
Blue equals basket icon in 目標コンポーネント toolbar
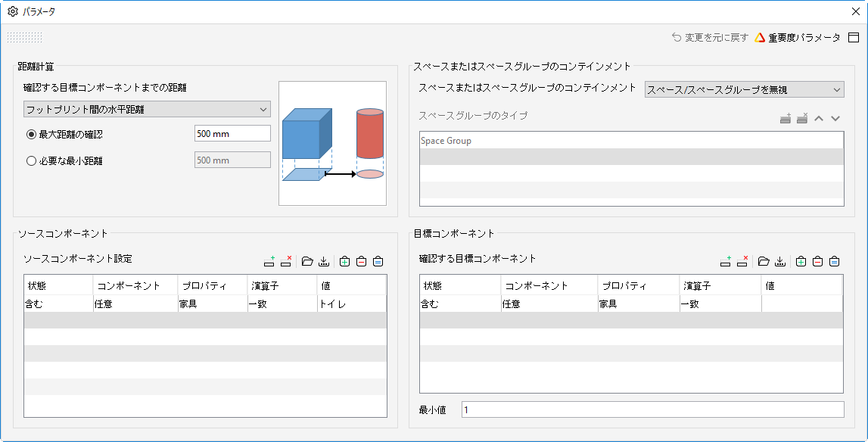pyautogui.click(x=834, y=261)
